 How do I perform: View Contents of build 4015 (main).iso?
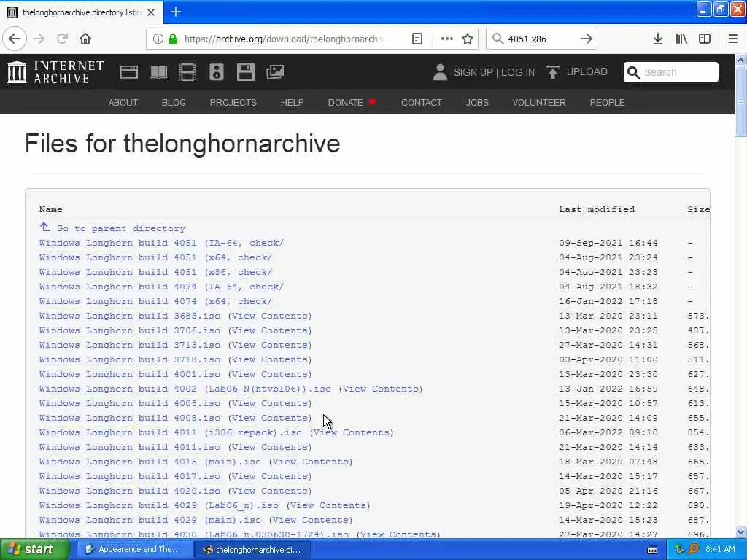point(311,462)
